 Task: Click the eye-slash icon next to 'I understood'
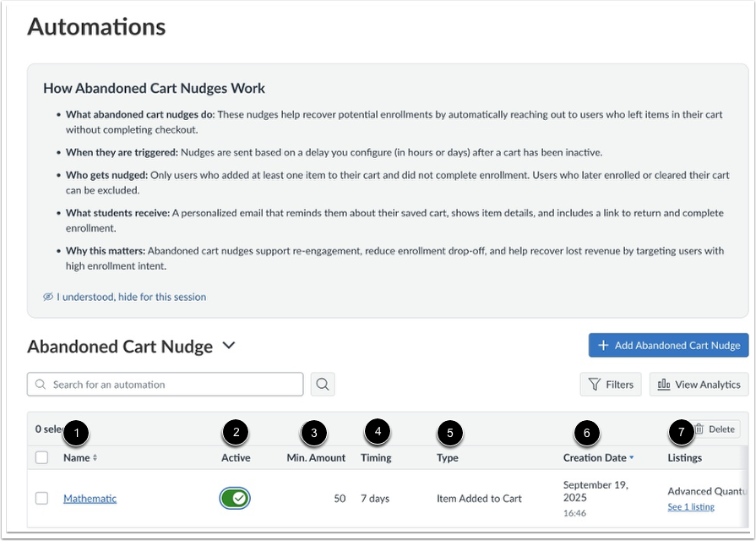50,297
